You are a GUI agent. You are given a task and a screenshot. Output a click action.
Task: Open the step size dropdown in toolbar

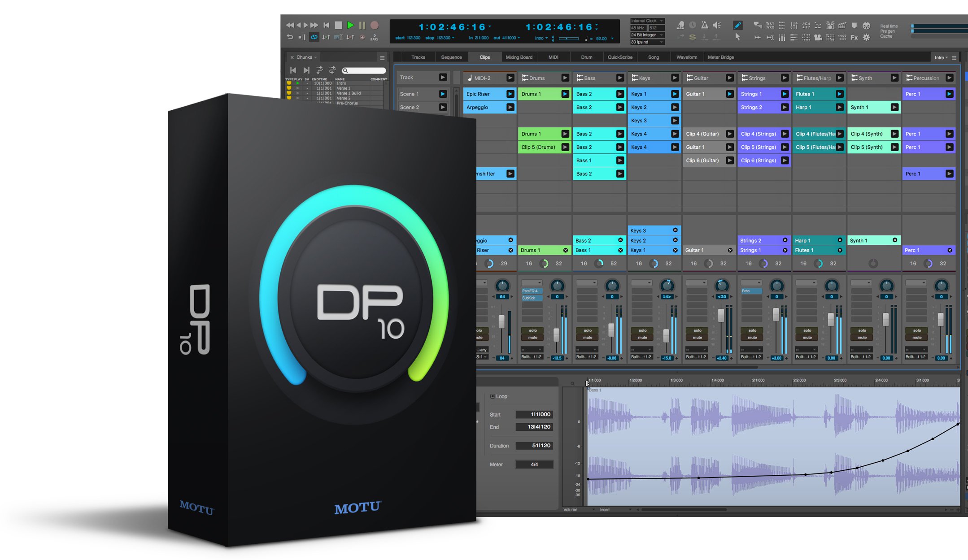click(375, 41)
